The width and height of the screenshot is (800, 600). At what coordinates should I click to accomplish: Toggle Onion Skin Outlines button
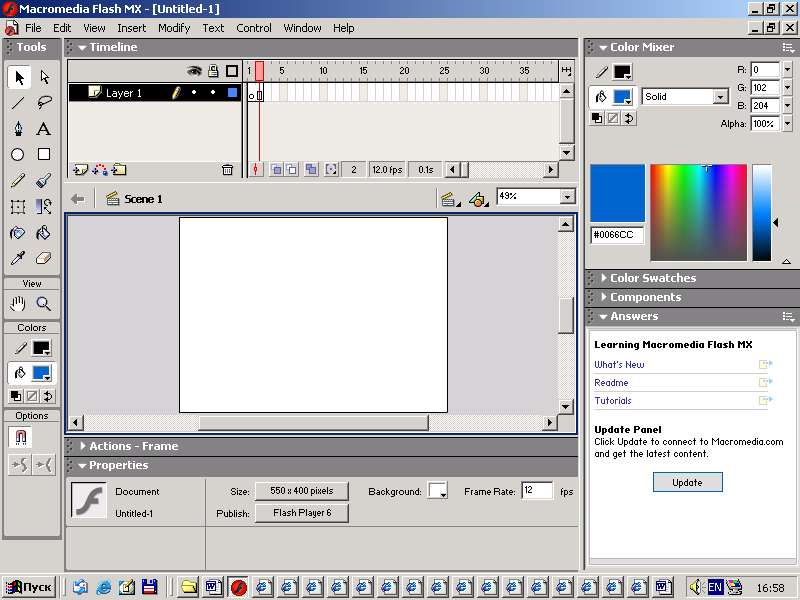(292, 169)
